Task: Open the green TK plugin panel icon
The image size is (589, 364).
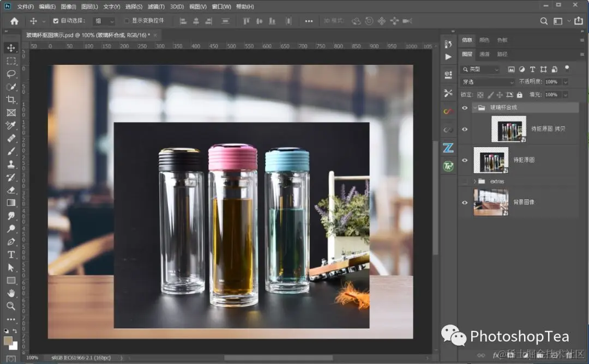Action: tap(448, 166)
